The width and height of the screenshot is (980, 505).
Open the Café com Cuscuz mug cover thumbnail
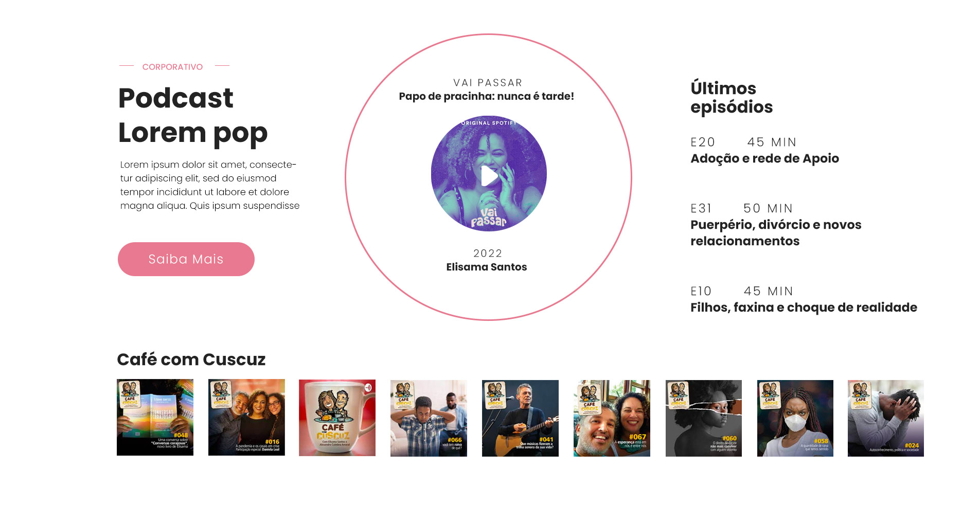pos(337,418)
